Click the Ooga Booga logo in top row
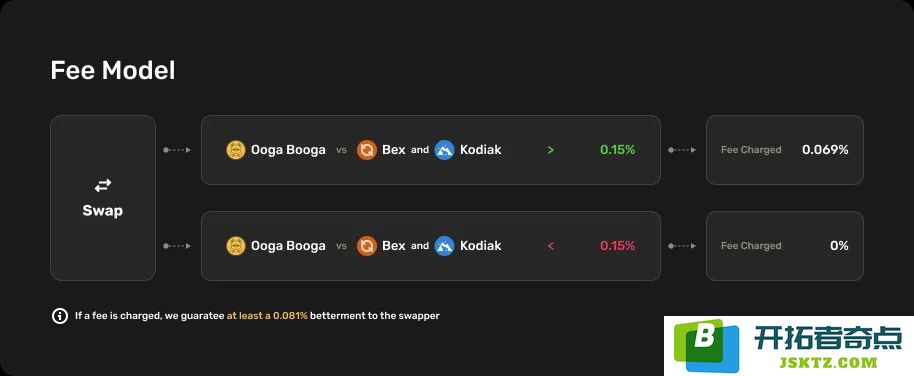Image resolution: width=914 pixels, height=376 pixels. tap(236, 150)
